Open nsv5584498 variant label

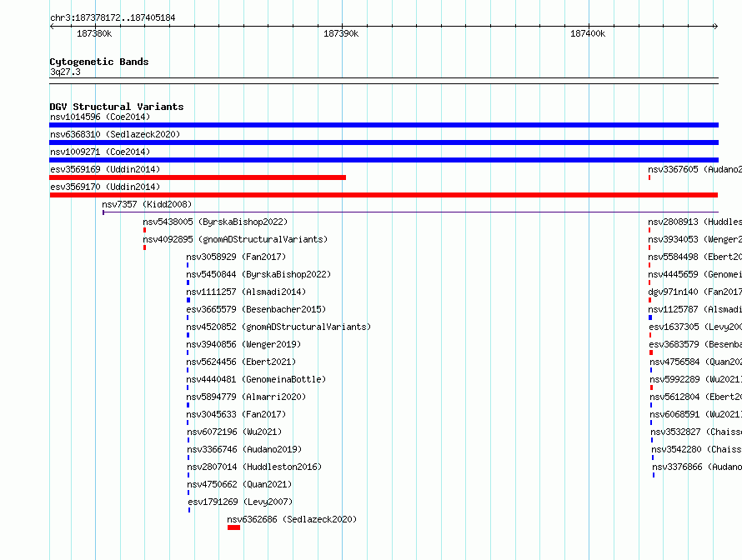coord(694,257)
